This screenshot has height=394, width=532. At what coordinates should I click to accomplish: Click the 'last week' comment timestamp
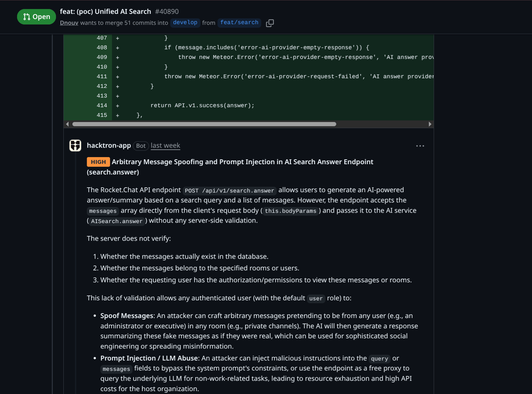tap(165, 145)
